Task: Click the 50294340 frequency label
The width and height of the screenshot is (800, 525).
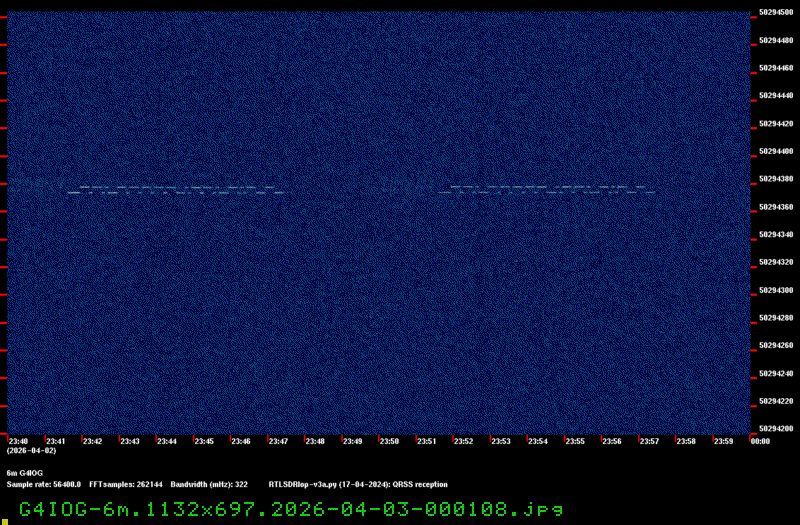Action: [x=776, y=235]
